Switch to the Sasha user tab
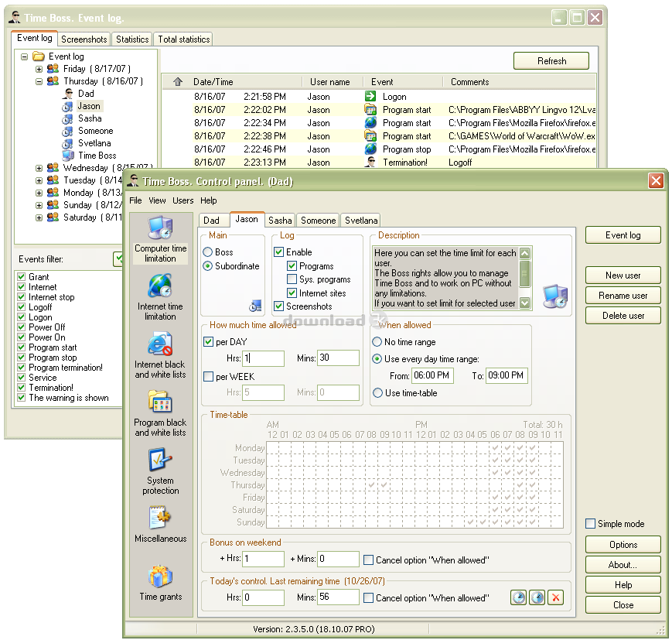This screenshot has width=672, height=640. pyautogui.click(x=280, y=221)
